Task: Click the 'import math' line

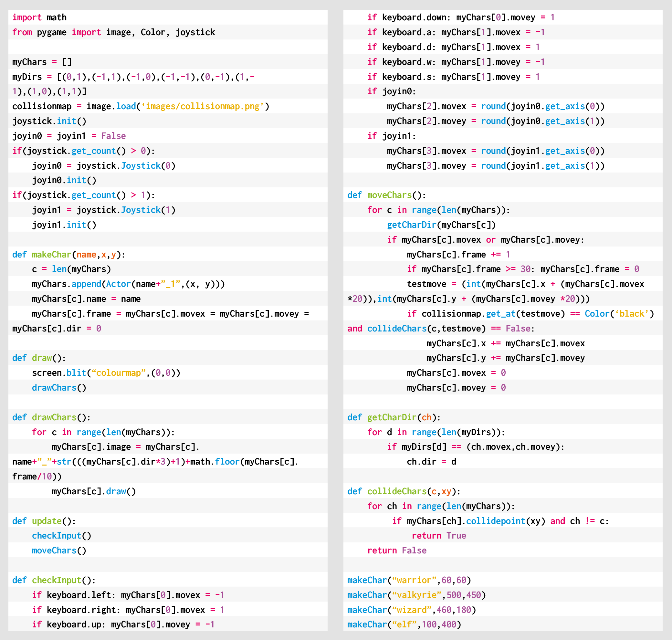Action: click(39, 17)
